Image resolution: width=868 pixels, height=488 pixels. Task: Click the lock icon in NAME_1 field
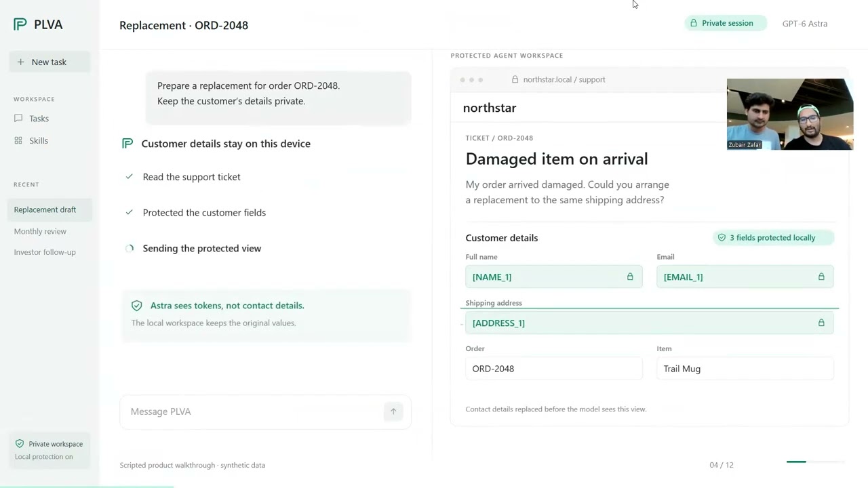tap(630, 277)
